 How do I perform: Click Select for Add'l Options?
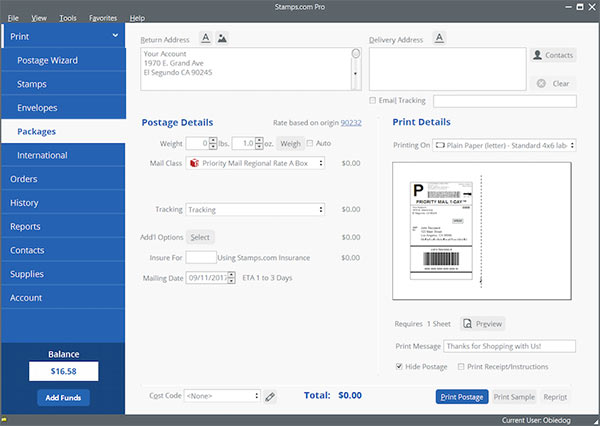coord(200,237)
